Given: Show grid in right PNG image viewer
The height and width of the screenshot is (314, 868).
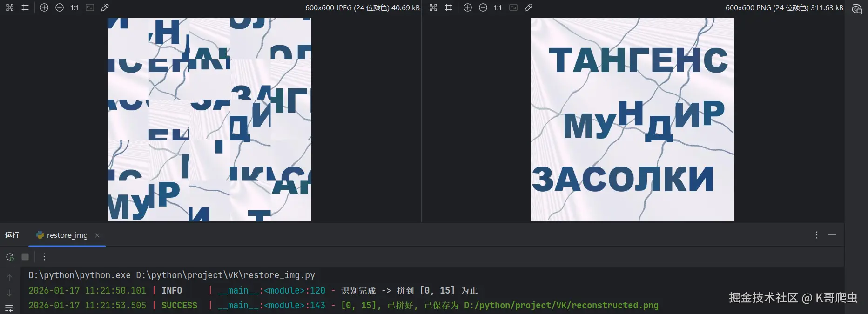Looking at the screenshot, I should click(x=449, y=7).
